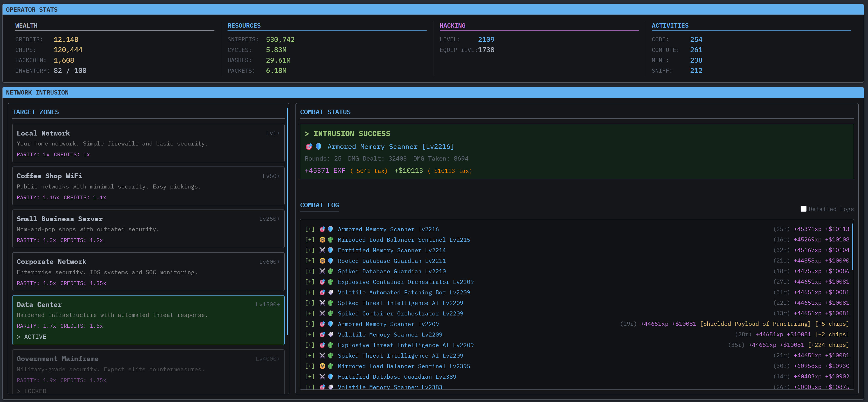The width and height of the screenshot is (868, 402).
Task: Expand the Mirrored Load Balancer Sentinel Lv2395 entry
Action: tap(309, 366)
